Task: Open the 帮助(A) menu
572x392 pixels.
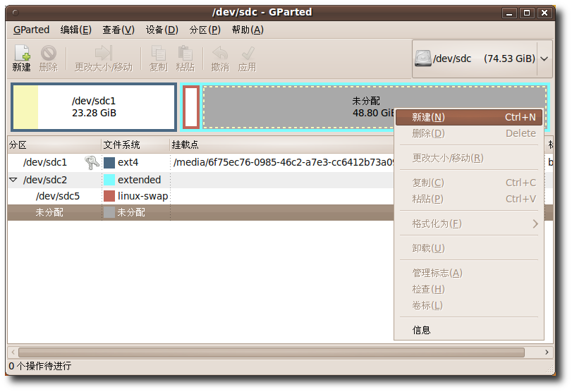Action: [248, 30]
